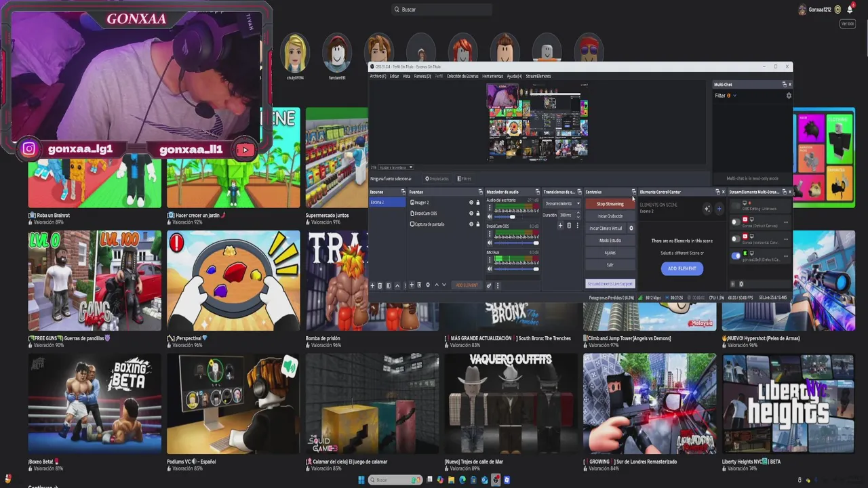This screenshot has height=488, width=868.
Task: Remove the selected source using the Fuentes trash icon
Action: (x=419, y=285)
